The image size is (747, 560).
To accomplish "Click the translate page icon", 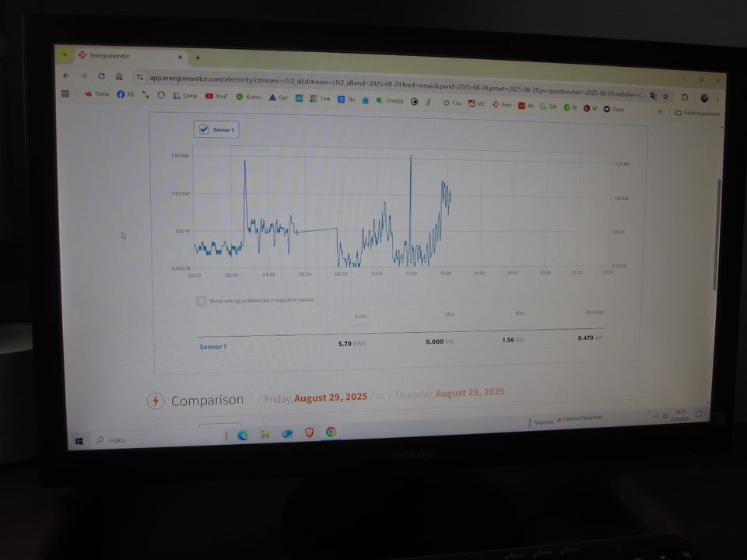I will pyautogui.click(x=653, y=96).
